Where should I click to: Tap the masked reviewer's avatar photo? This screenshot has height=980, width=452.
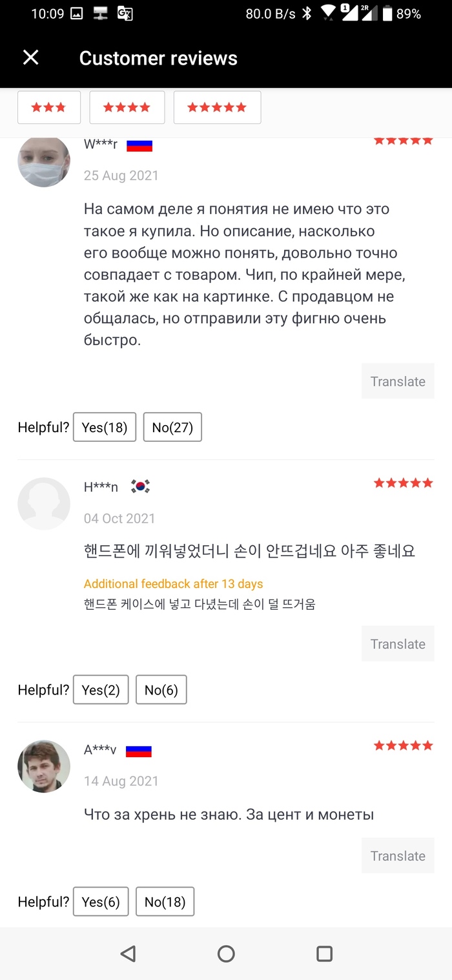44,162
